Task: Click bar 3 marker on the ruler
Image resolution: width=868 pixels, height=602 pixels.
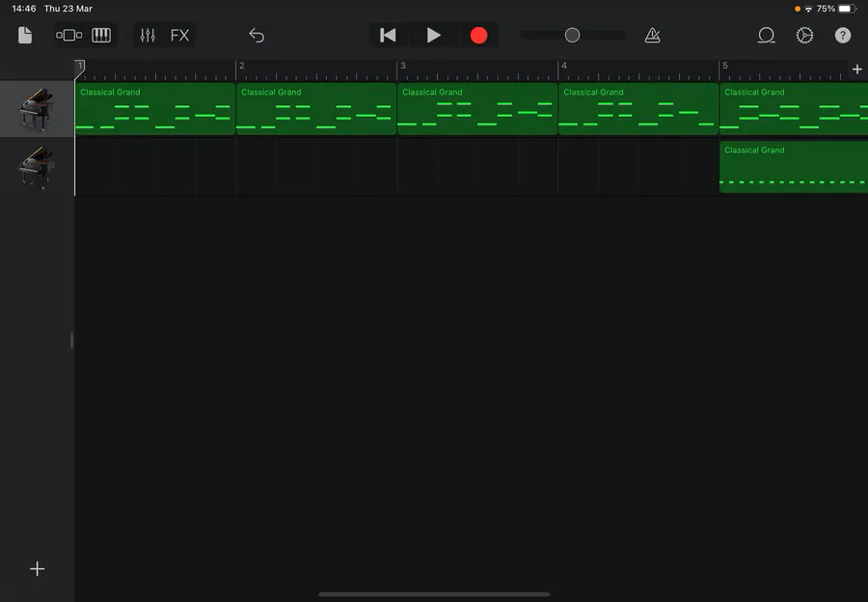Action: pos(402,66)
